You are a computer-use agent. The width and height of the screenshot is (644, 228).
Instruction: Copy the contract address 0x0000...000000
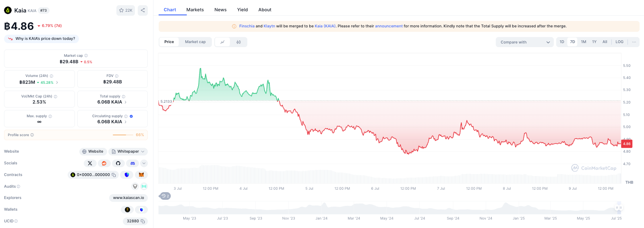(114, 175)
